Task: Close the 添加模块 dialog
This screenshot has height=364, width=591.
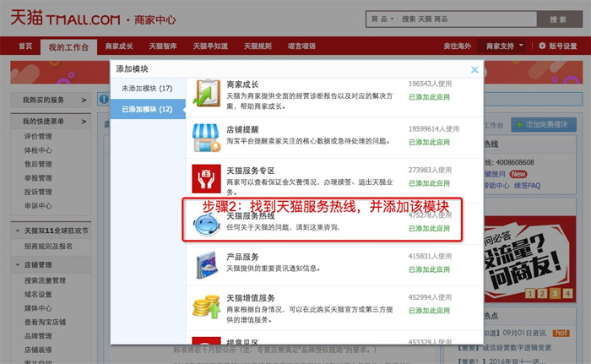Action: coord(474,70)
